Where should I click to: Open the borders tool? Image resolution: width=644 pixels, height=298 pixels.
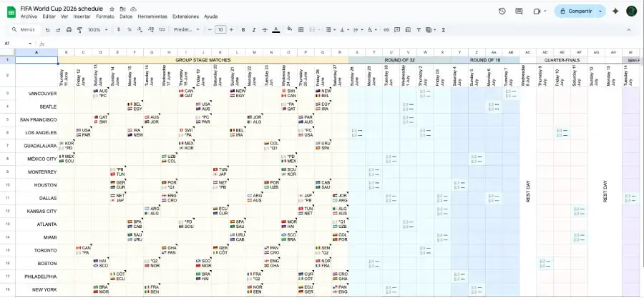[301, 30]
